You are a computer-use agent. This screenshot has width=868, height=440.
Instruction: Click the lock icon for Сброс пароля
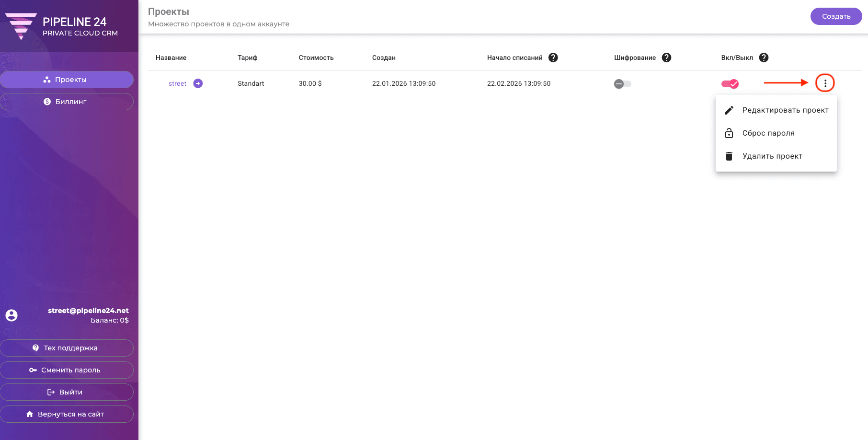point(729,133)
